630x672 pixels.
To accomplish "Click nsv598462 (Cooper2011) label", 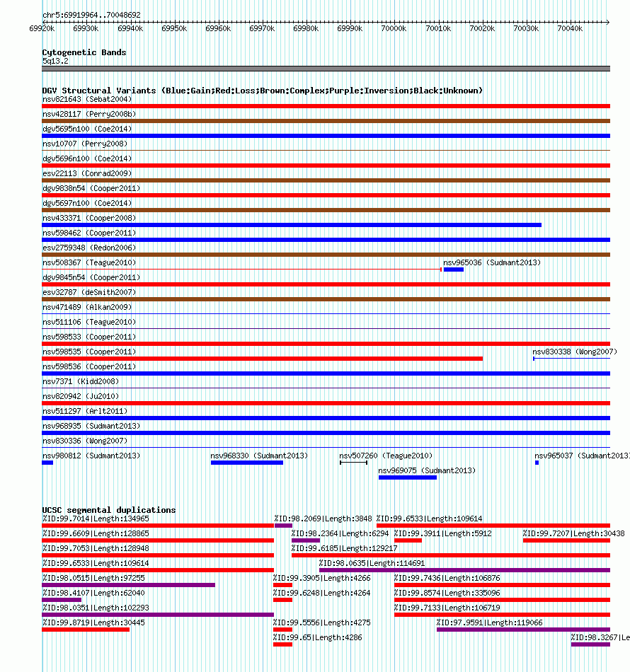I will [89, 233].
